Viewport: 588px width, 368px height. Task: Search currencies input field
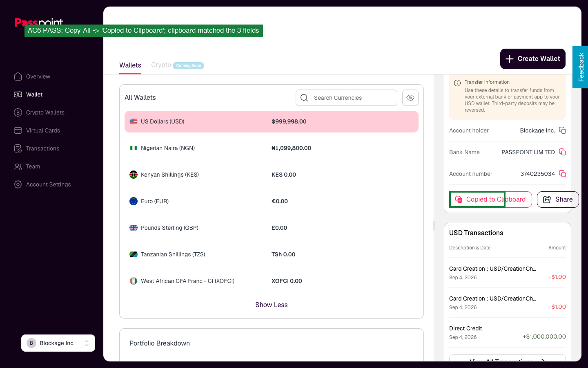346,98
